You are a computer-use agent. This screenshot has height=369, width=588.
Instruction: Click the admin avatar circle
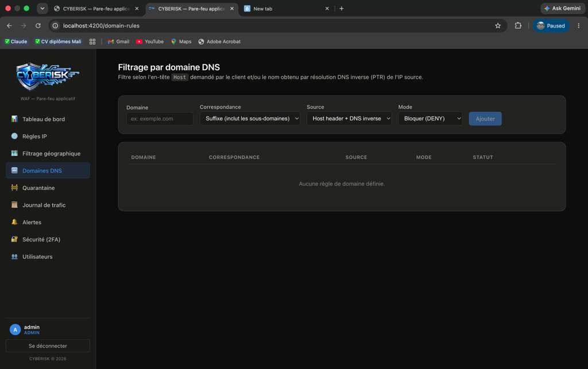(x=15, y=329)
